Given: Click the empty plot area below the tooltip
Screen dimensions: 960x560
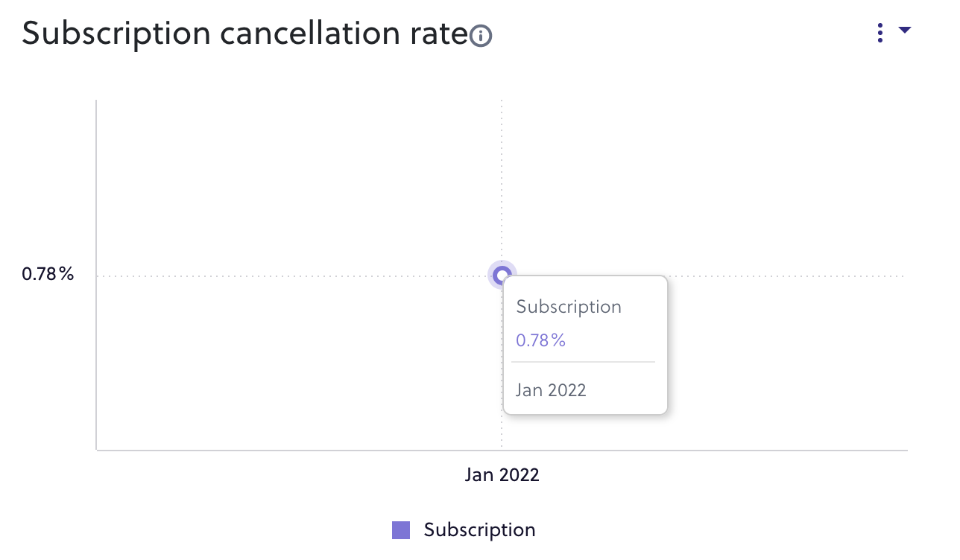Looking at the screenshot, I should 585,432.
